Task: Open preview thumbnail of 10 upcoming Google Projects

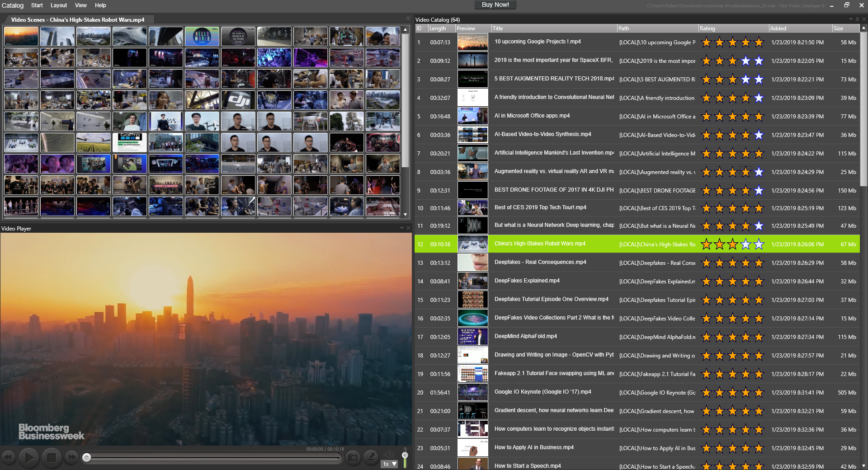Action: 473,42
